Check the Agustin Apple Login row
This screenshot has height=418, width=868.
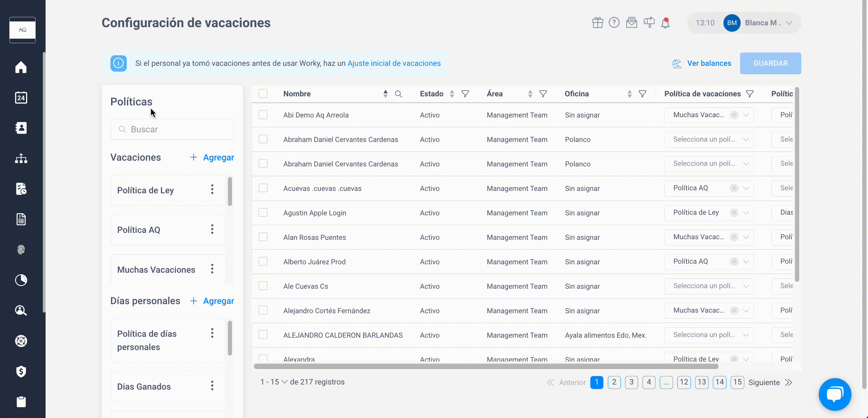[263, 212]
